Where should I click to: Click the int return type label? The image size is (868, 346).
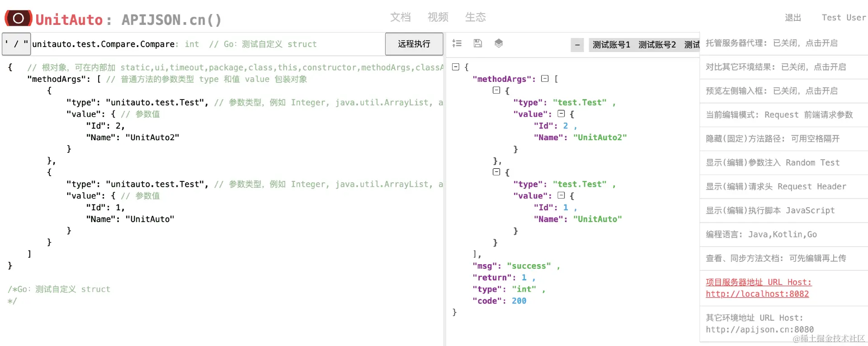pyautogui.click(x=192, y=44)
